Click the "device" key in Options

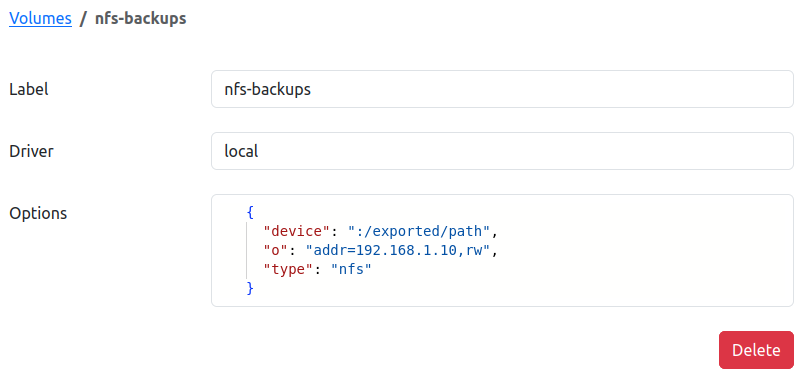pos(297,232)
